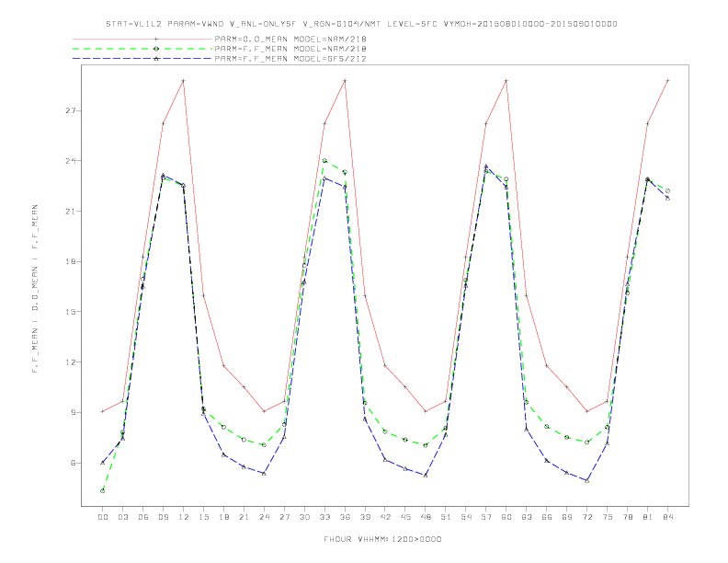Image resolution: width=728 pixels, height=563 pixels.
Task: Click the blue triangle data point at hour 72
Action: (586, 480)
